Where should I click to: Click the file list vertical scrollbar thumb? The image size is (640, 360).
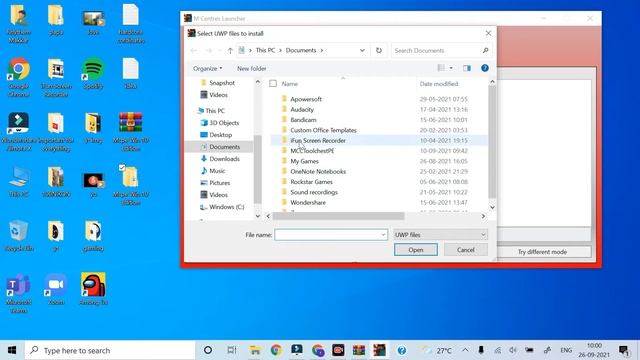(492, 141)
